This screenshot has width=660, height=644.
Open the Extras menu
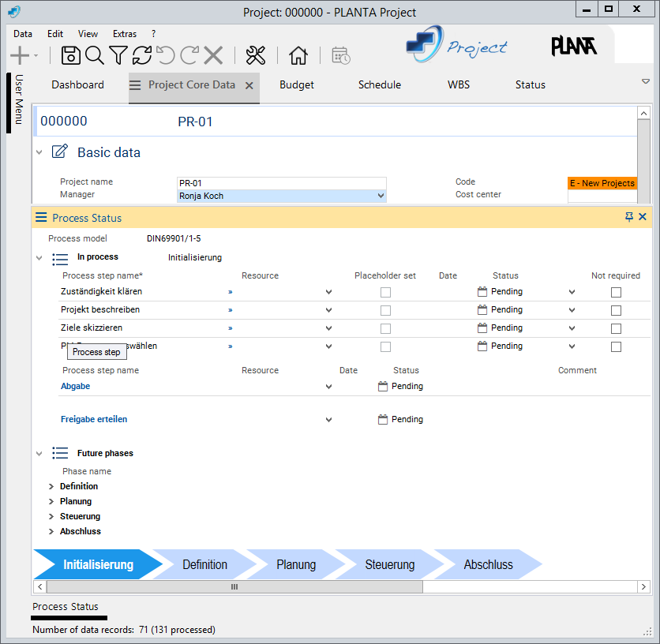click(125, 34)
